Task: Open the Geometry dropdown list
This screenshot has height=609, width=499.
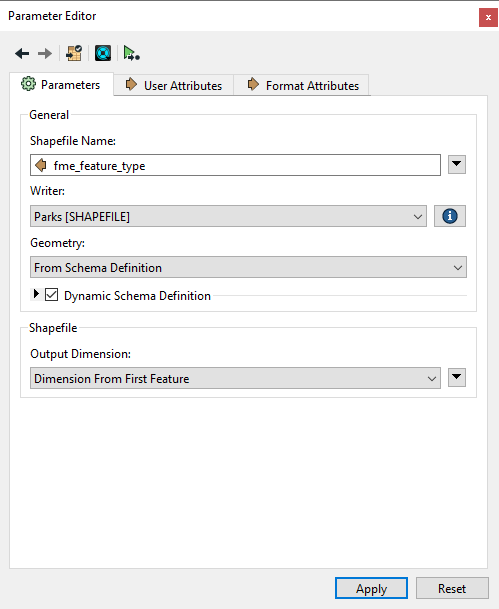Action: pos(249,267)
